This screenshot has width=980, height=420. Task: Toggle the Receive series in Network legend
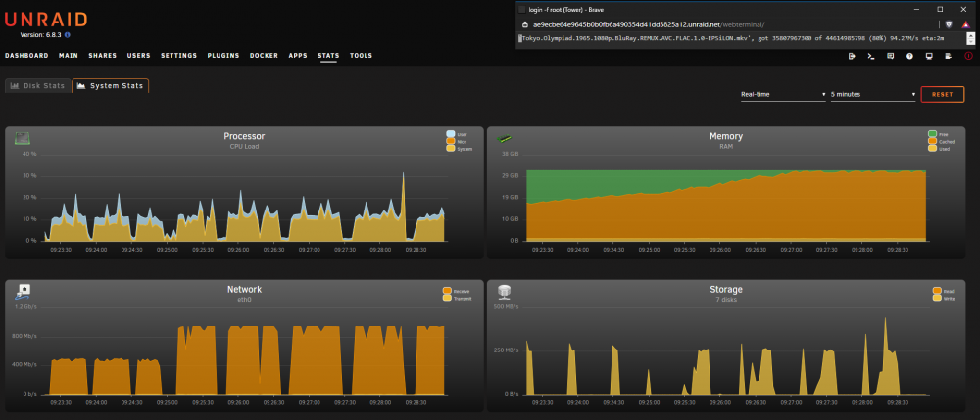457,291
